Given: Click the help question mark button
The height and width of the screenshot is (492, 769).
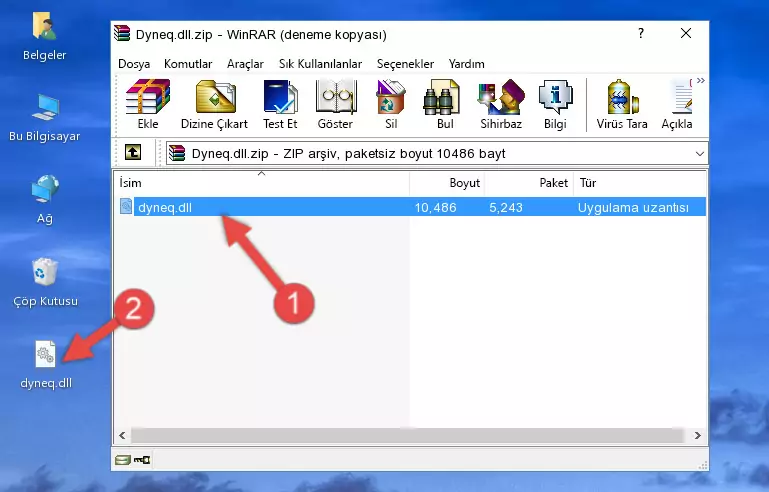Looking at the screenshot, I should coord(641,33).
